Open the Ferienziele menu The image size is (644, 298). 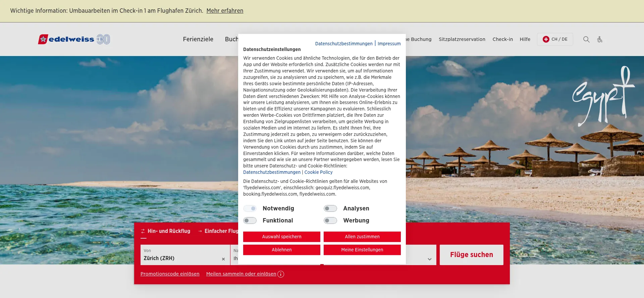tap(198, 39)
